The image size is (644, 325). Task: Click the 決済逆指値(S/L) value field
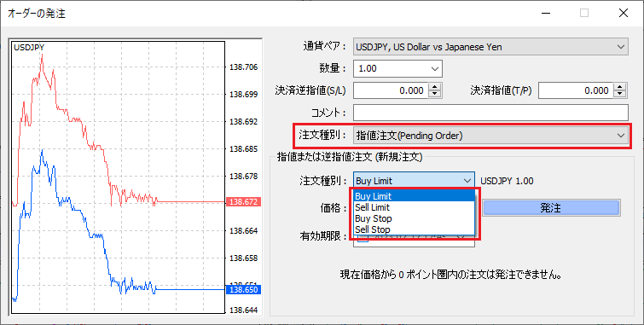pos(390,90)
